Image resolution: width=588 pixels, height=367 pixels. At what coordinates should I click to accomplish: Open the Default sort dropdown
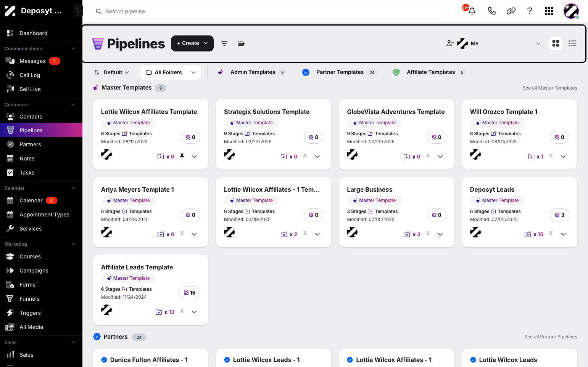[112, 72]
